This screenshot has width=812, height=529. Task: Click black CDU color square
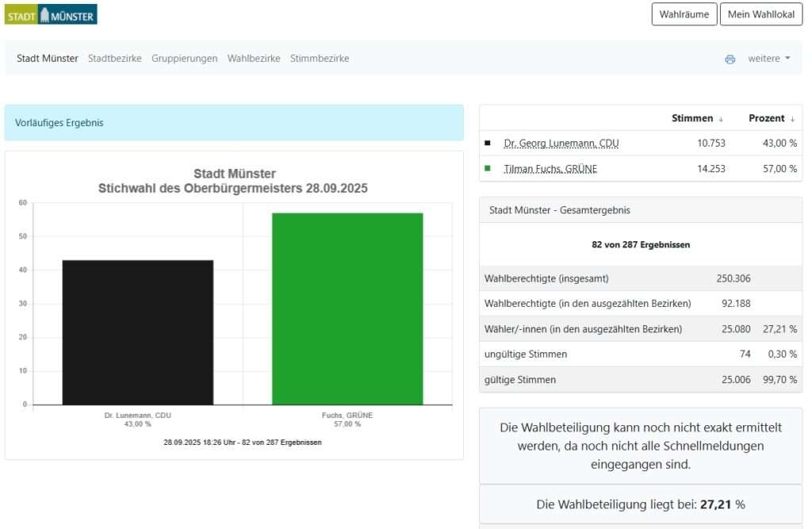[x=488, y=144]
